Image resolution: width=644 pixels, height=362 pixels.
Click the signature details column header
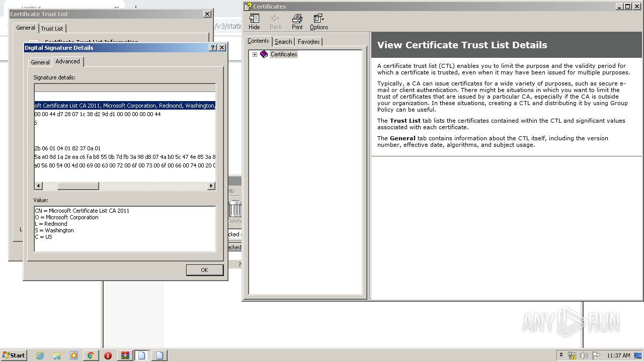pyautogui.click(x=125, y=88)
